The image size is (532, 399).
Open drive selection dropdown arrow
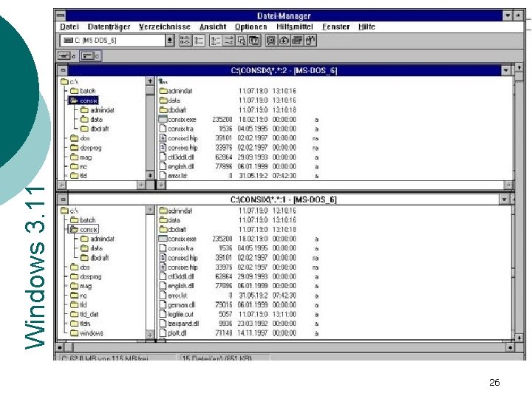click(x=170, y=41)
